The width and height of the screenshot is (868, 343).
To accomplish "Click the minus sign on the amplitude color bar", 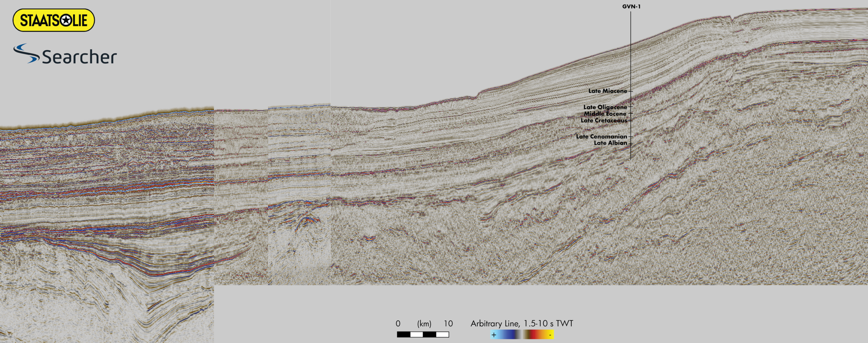I will tap(550, 335).
